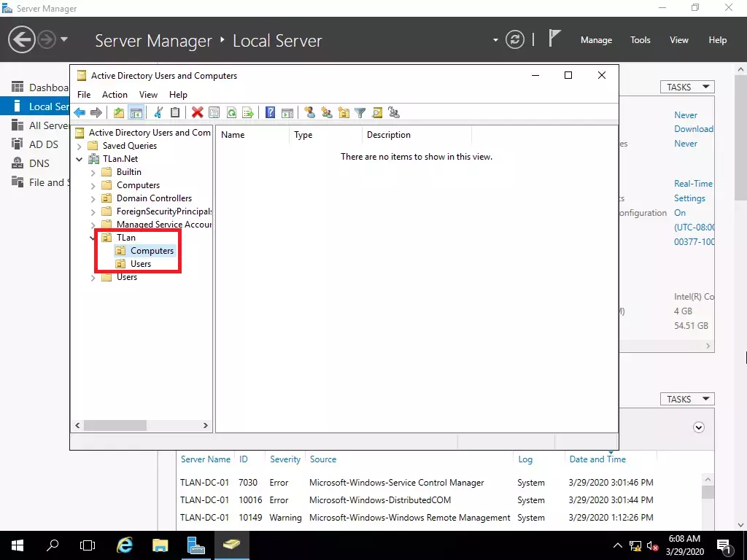Click the Real-Time protection link

point(693,184)
